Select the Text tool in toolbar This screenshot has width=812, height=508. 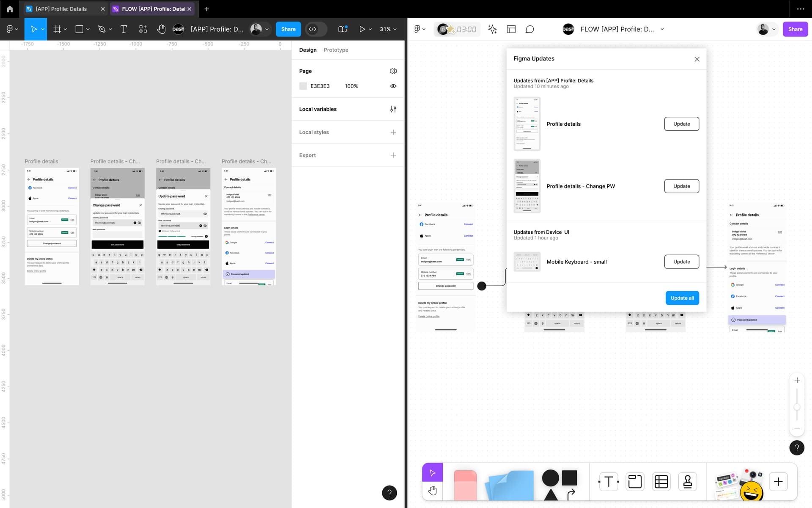pyautogui.click(x=124, y=29)
